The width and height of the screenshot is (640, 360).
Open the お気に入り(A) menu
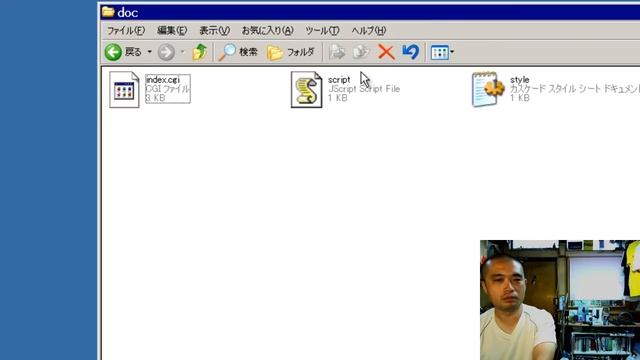267,30
